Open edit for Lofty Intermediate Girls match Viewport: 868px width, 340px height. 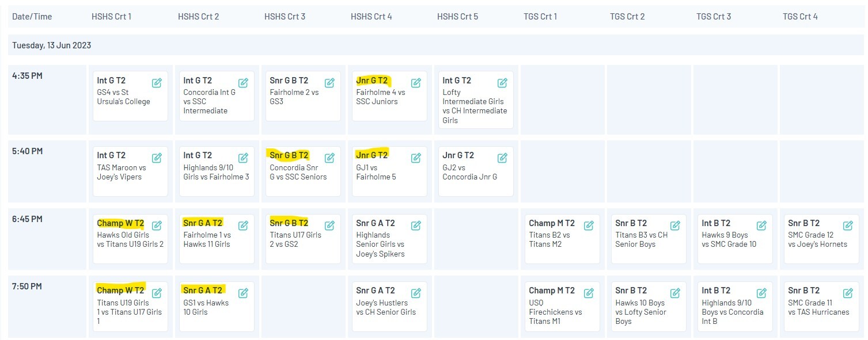tap(502, 83)
